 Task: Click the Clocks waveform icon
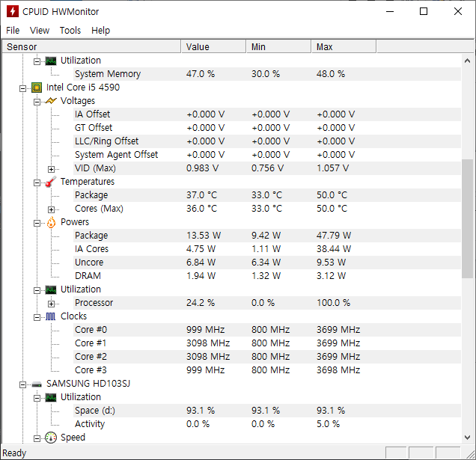click(51, 316)
